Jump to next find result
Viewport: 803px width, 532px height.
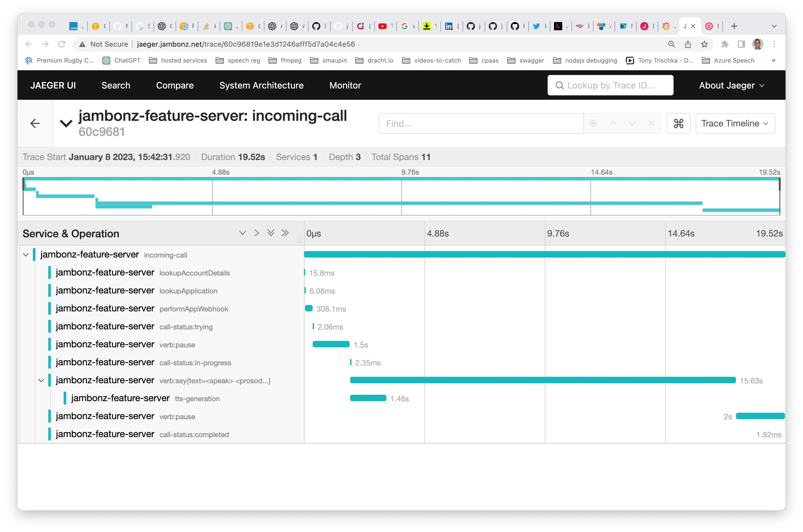632,123
